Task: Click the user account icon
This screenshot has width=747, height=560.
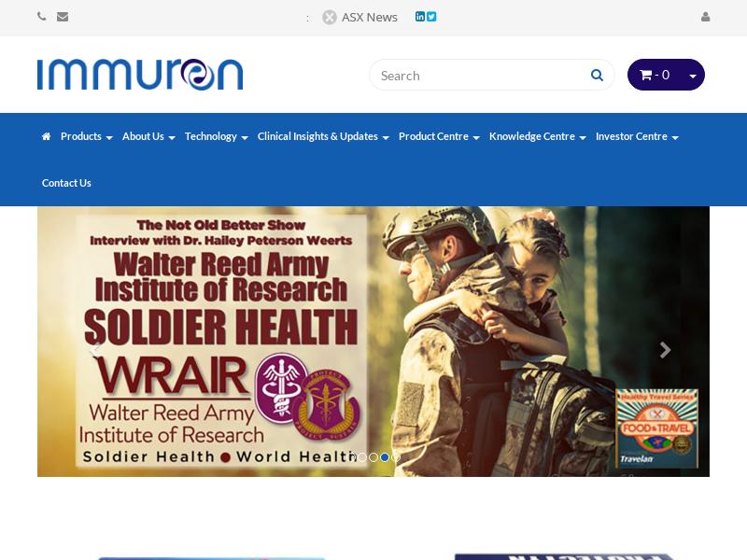Action: (x=706, y=17)
